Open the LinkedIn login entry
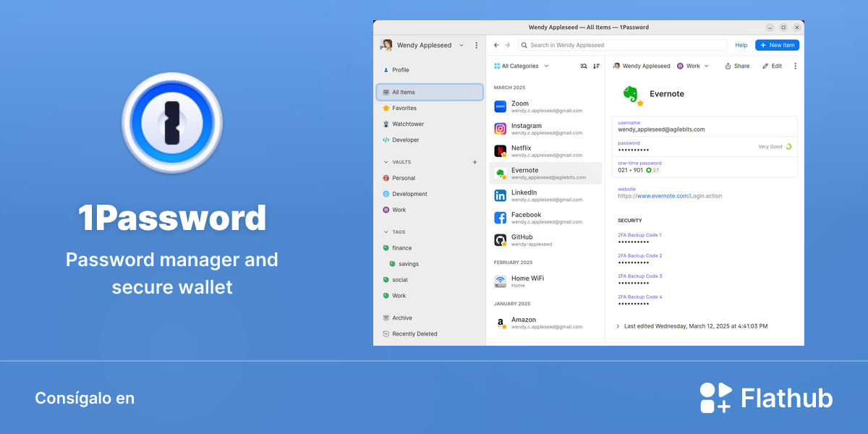This screenshot has width=868, height=434. [545, 195]
